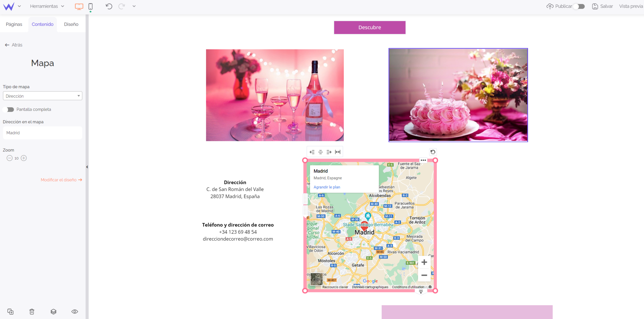Open Vista previa
The image size is (644, 319).
click(631, 6)
